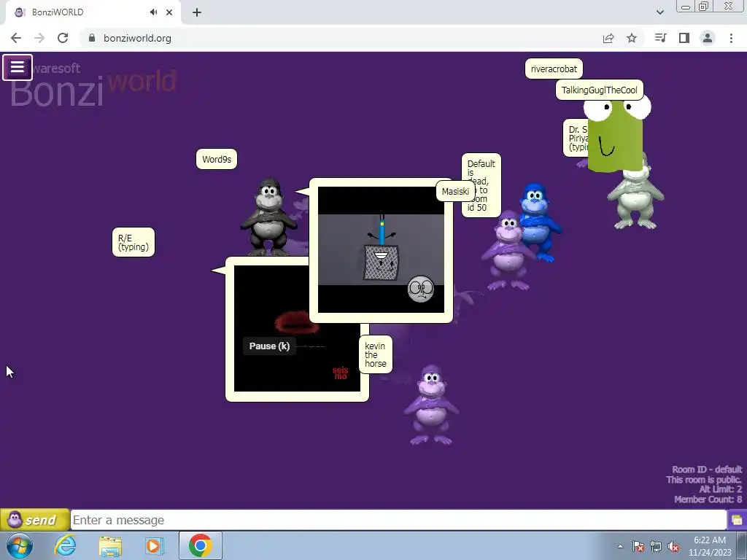Open the media control icon
The height and width of the screenshot is (560, 747).
click(x=660, y=38)
